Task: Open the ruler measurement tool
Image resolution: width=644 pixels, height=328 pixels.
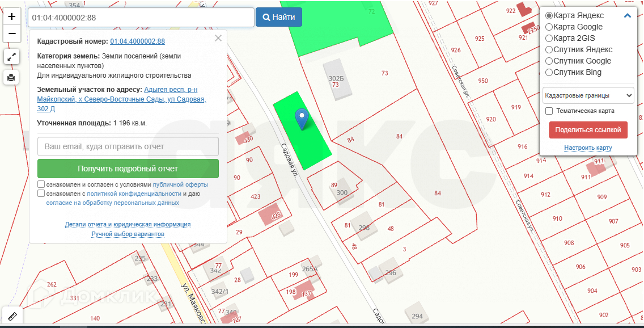Action: [11, 316]
